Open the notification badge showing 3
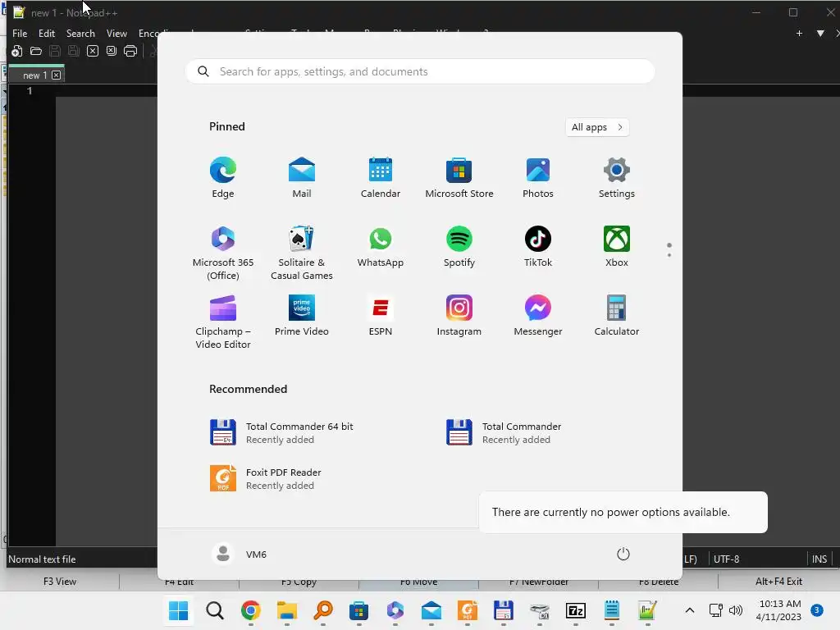This screenshot has width=840, height=630. [817, 610]
